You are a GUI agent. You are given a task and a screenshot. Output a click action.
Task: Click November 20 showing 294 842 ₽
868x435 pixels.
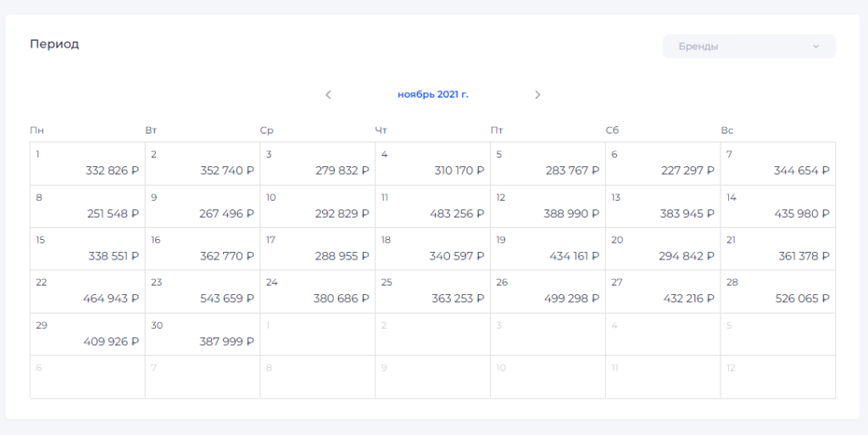[663, 248]
